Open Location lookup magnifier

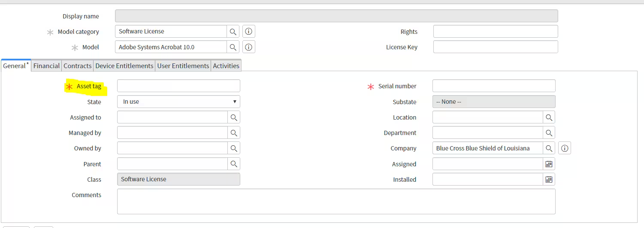pos(549,117)
